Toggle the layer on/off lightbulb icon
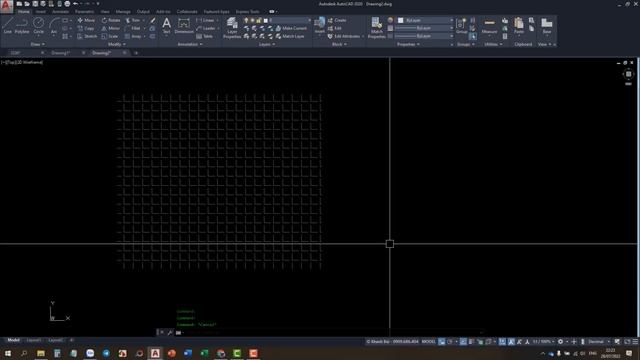640x360 pixels. click(246, 20)
